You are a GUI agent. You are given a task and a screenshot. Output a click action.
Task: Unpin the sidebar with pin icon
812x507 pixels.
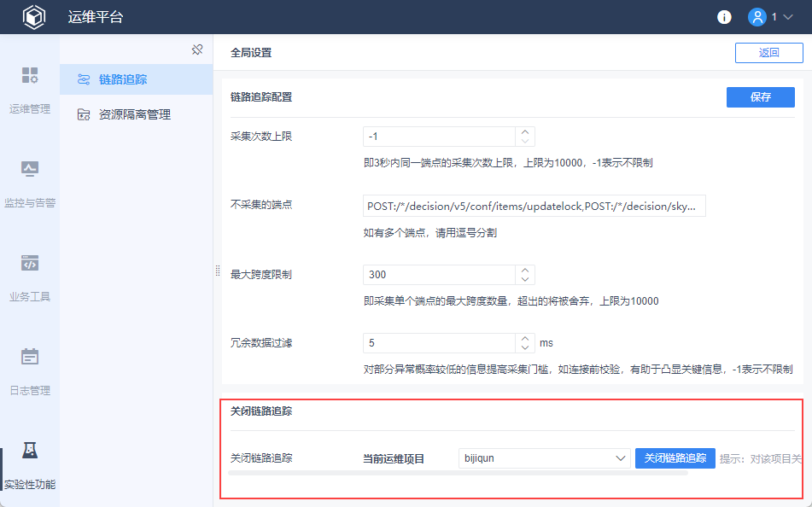coord(197,50)
